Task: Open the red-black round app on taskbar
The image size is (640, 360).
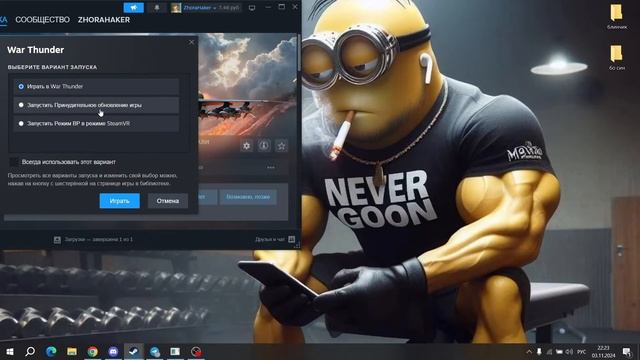Action: coord(196,351)
